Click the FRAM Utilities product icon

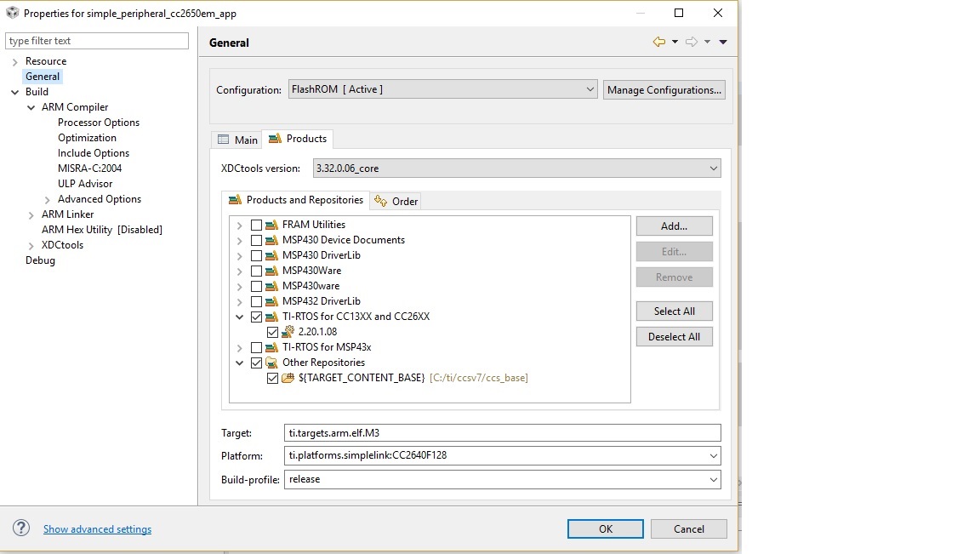271,225
